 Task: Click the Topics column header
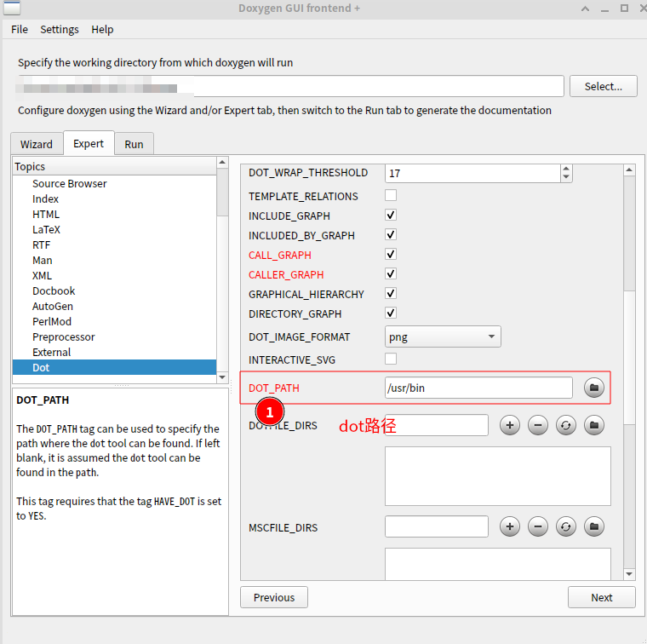pos(114,166)
